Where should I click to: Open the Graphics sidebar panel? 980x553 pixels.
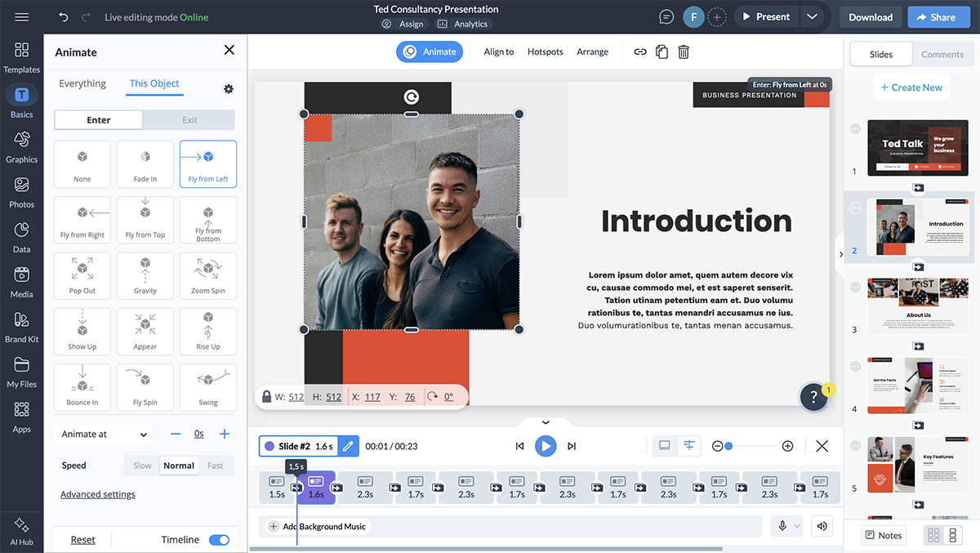22,148
